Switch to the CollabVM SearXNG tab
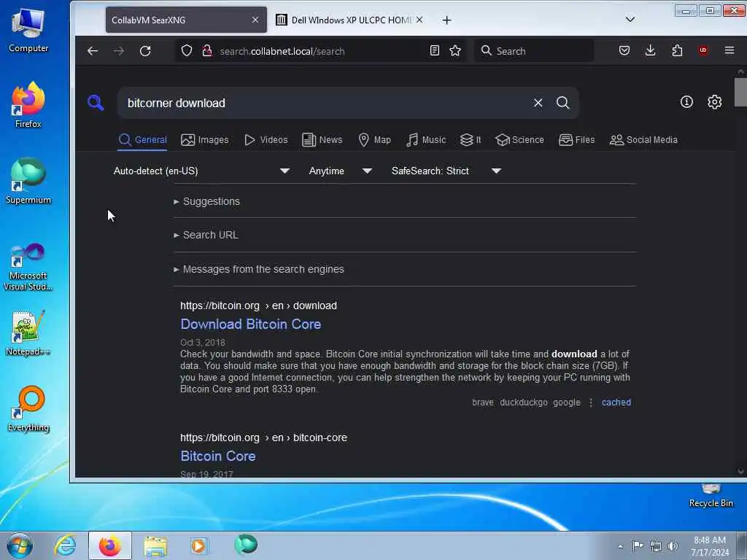Image resolution: width=747 pixels, height=560 pixels. [186, 20]
